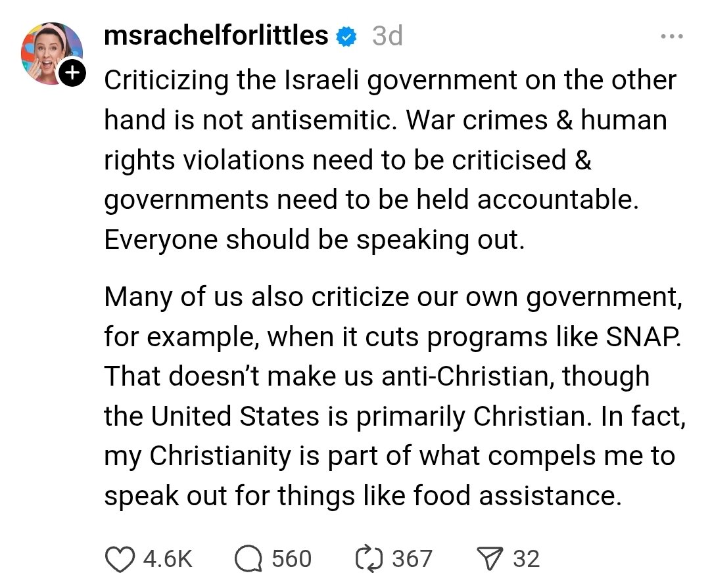View the 367 reposts count
Viewport: 710px width, 588px height.
412,559
